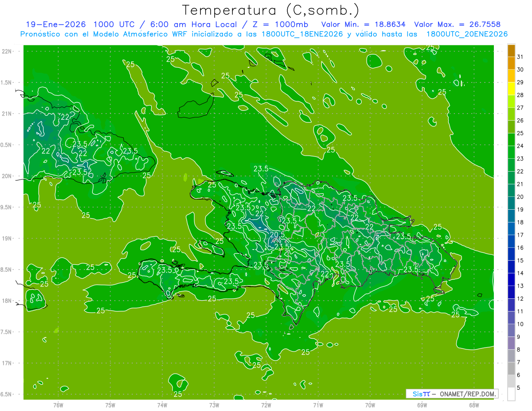
Task: Pick the purple swatch between 9 and 10
Action: click(511, 330)
